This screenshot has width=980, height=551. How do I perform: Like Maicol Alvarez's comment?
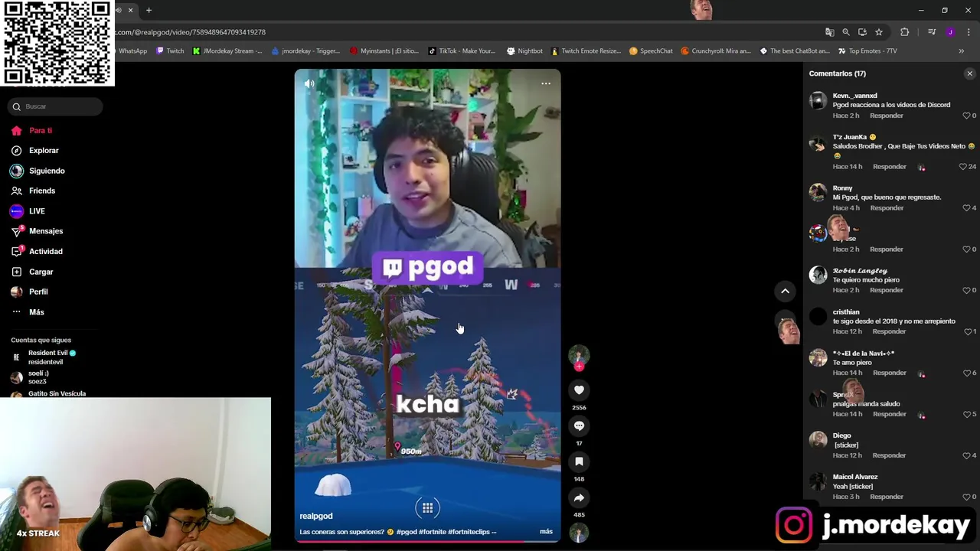click(966, 497)
